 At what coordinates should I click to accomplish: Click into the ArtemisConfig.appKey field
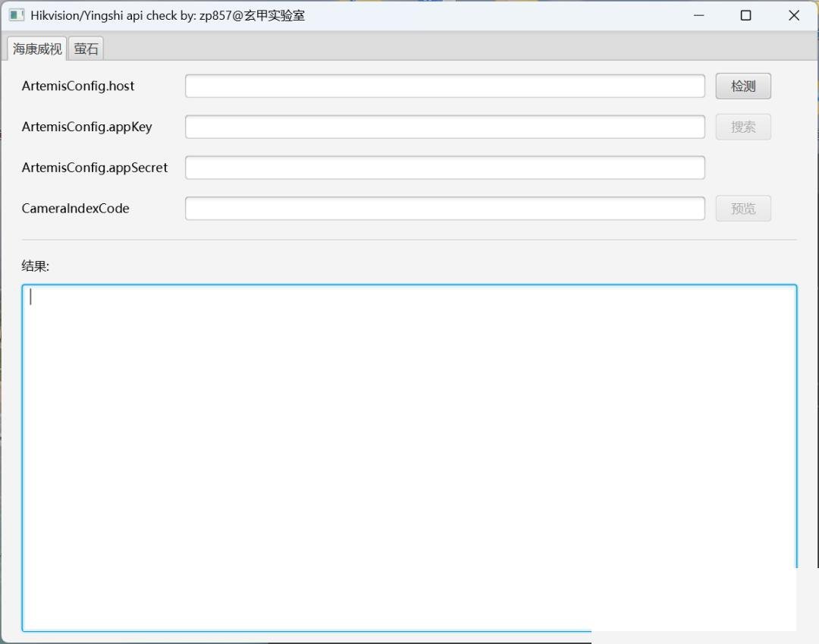tap(445, 127)
